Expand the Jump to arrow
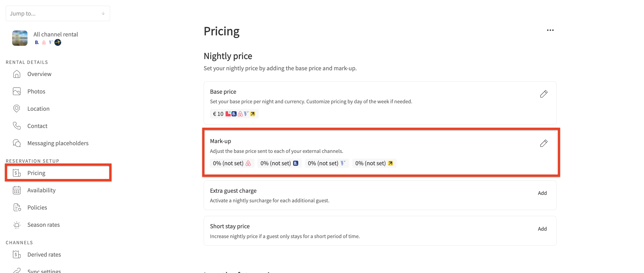This screenshot has width=644, height=273. 103,13
